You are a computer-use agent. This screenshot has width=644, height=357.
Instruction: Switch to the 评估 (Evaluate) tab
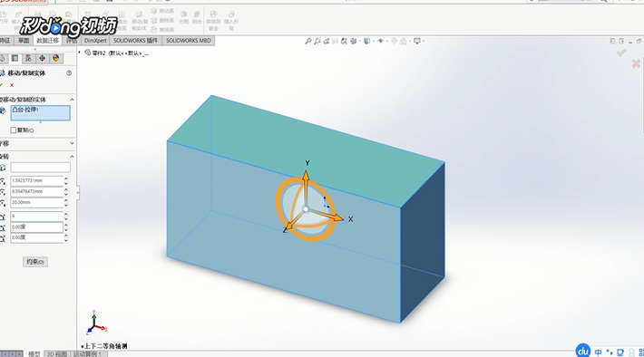pyautogui.click(x=72, y=41)
